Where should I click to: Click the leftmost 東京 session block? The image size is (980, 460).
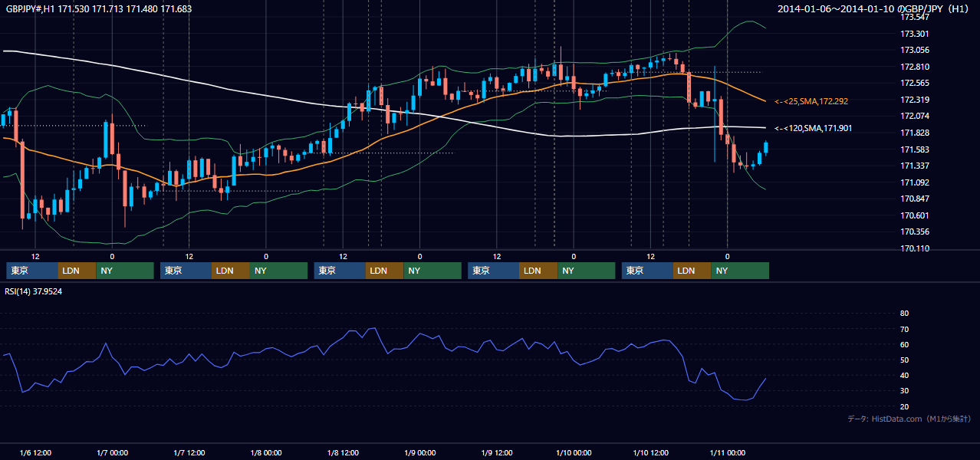coord(31,271)
